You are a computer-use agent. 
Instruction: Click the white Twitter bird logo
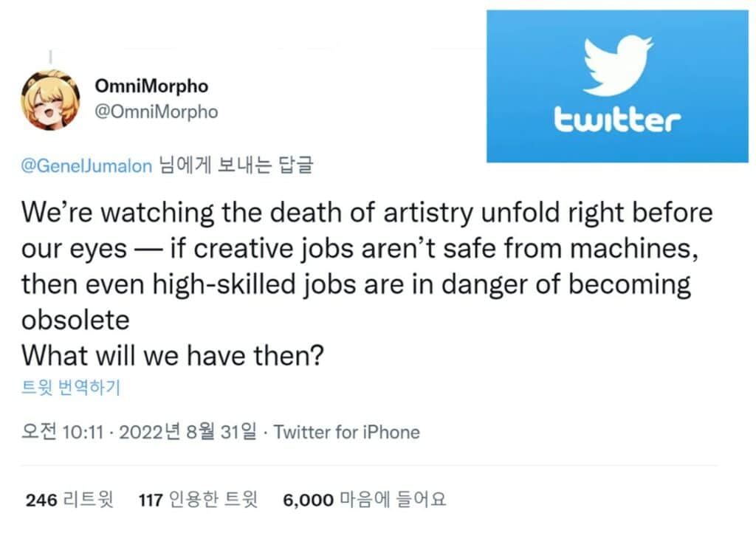click(617, 66)
